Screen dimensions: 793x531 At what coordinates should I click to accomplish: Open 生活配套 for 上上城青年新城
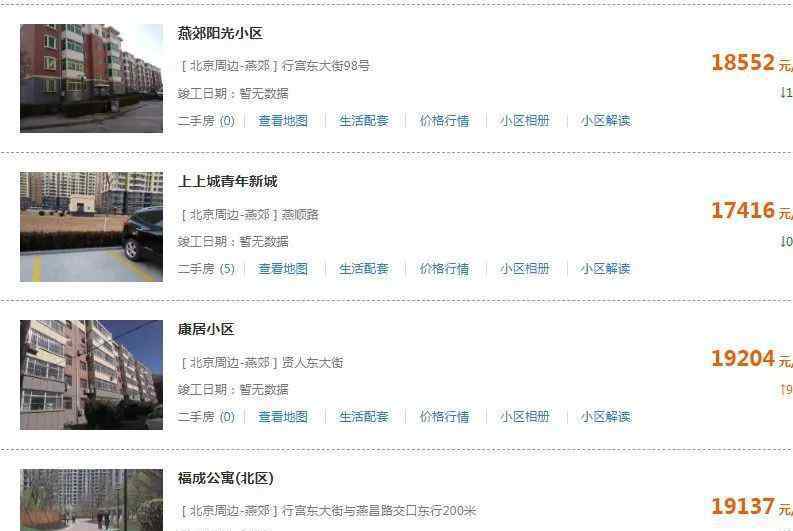coord(364,269)
